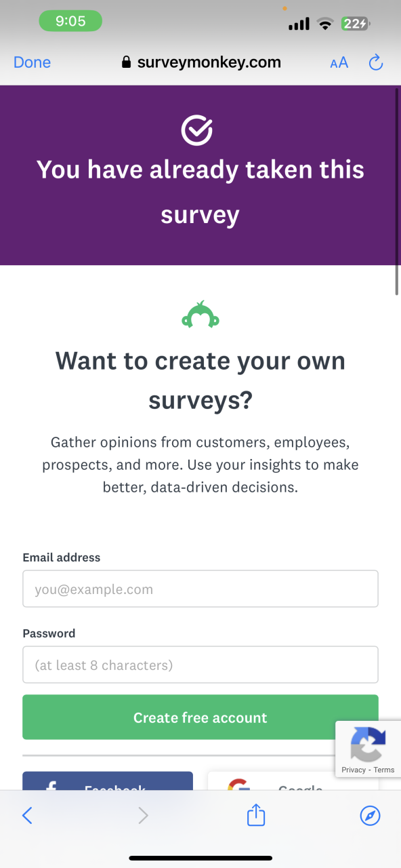
Task: Click the Password input field
Action: tap(200, 665)
